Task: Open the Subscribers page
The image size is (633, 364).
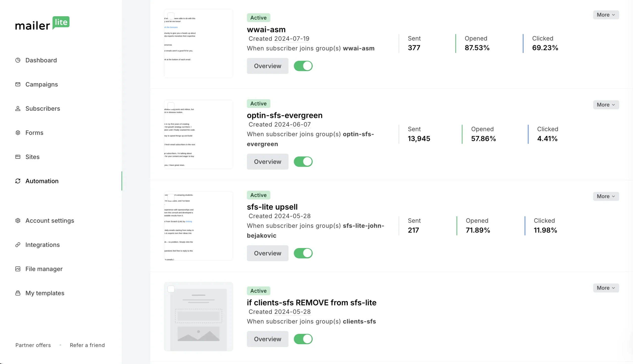Action: click(43, 109)
